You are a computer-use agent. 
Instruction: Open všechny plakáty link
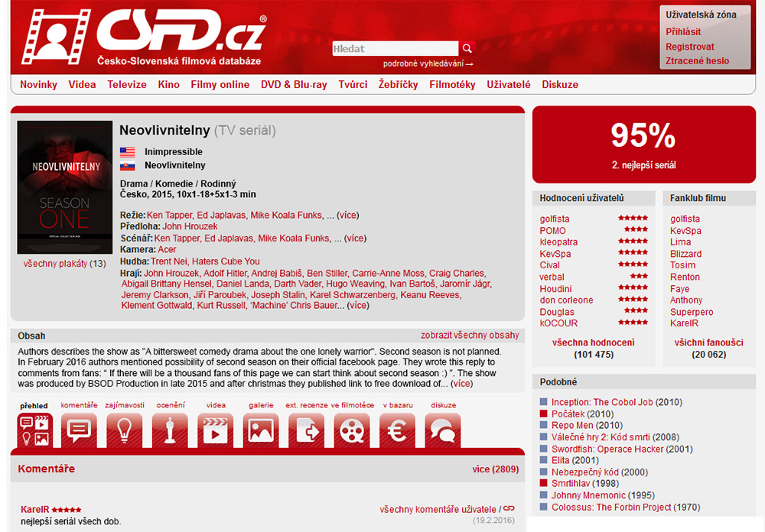(x=55, y=264)
